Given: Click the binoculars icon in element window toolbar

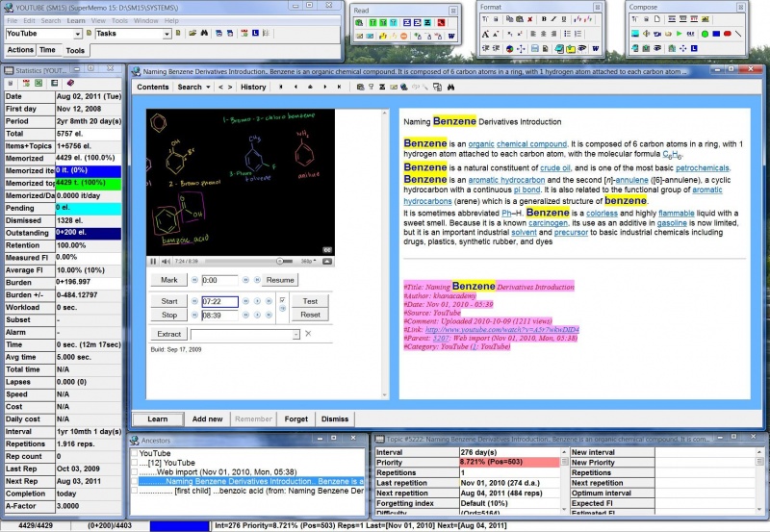Looking at the screenshot, I should 450,87.
